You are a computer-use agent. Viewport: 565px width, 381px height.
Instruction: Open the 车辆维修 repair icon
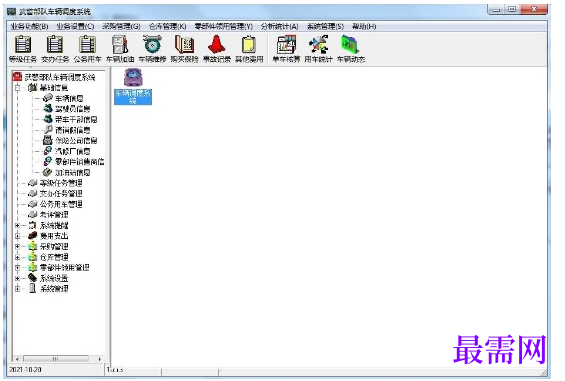(152, 49)
